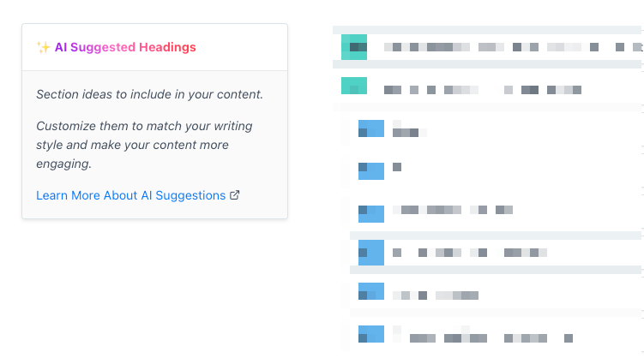Screen dimensions: 644x358
Task: Open the external-link icon after AI Suggestions
Action: [x=234, y=195]
